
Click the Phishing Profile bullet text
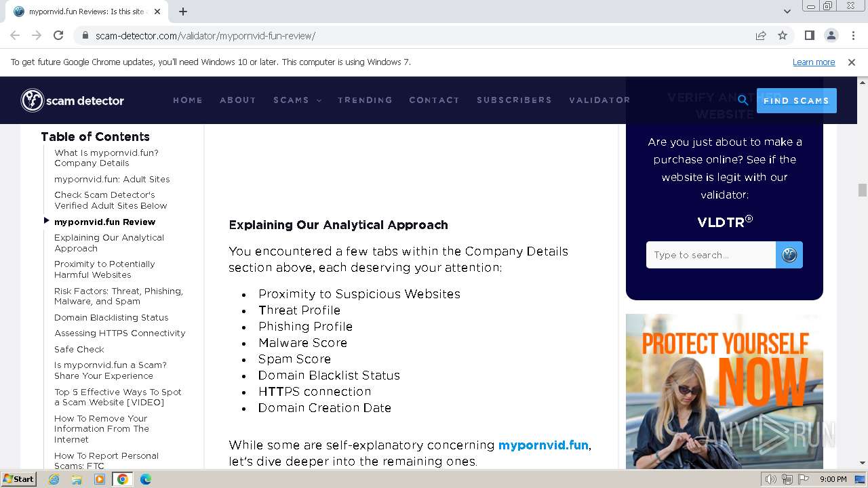tap(305, 327)
